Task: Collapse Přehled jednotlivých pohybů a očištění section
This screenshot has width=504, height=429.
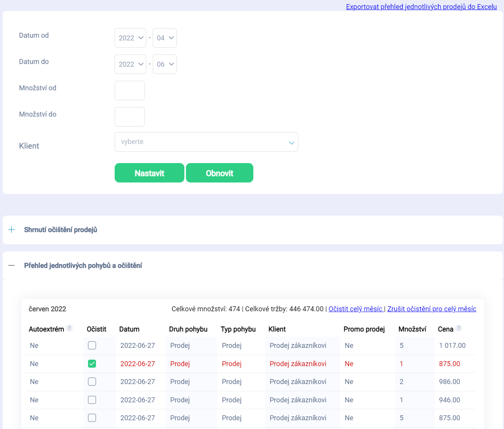Action: (x=83, y=266)
